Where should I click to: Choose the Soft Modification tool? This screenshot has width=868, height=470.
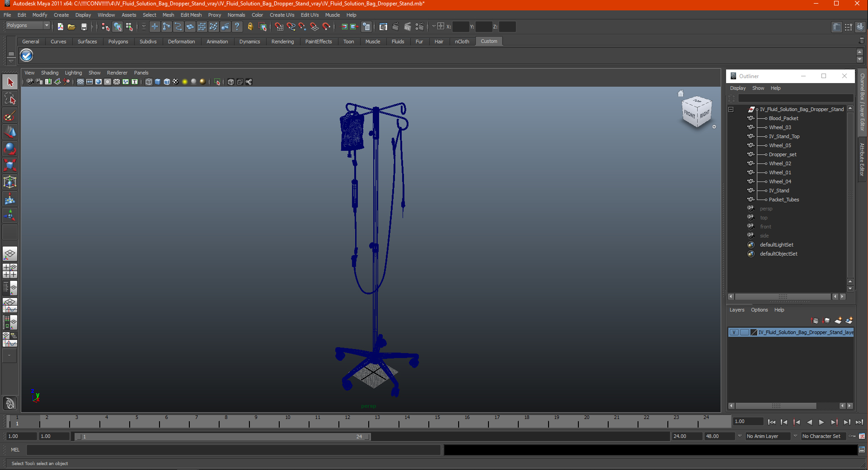(x=10, y=199)
